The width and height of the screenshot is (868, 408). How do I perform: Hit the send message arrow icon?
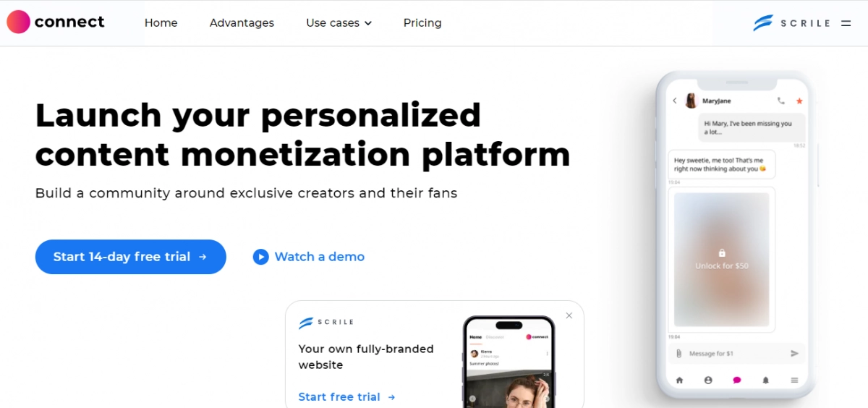[794, 353]
